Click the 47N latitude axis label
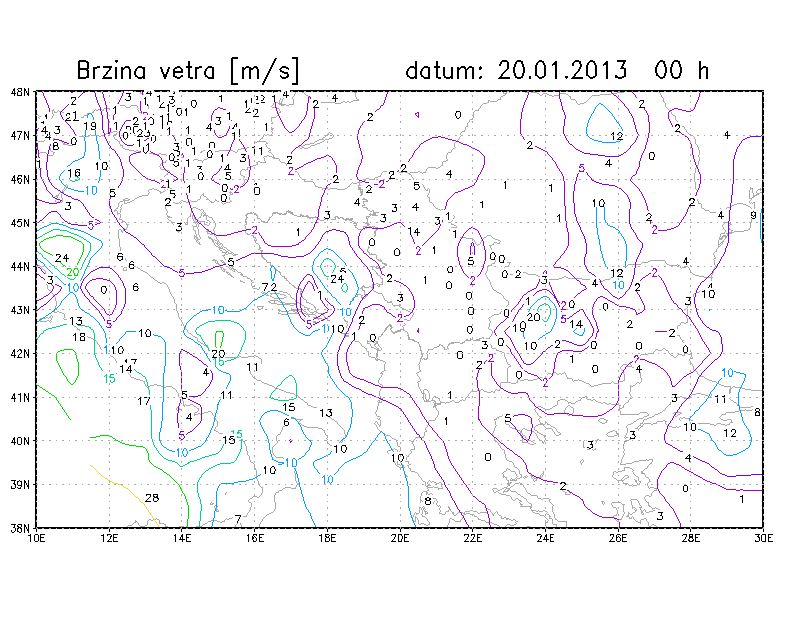This screenshot has height=618, width=800. point(19,135)
